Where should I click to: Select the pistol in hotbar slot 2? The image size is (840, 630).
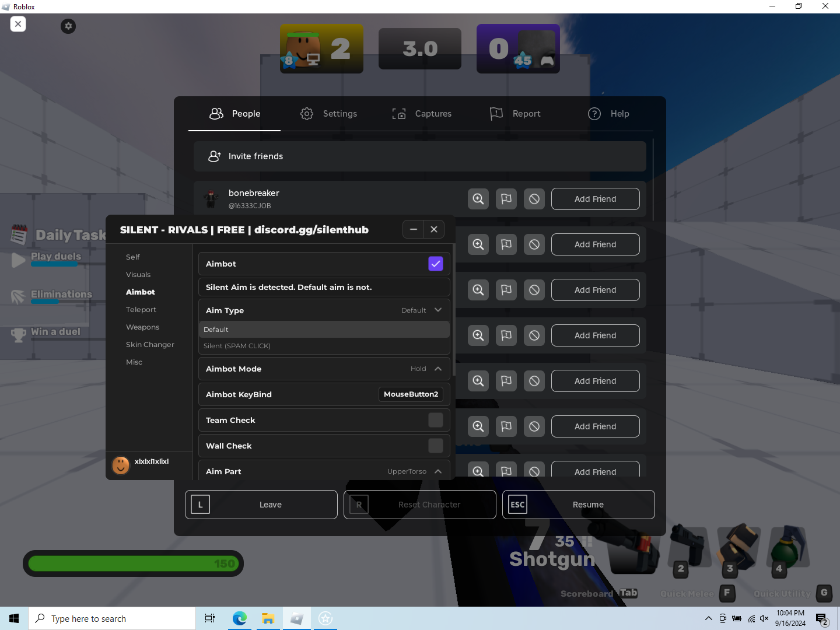pyautogui.click(x=689, y=547)
